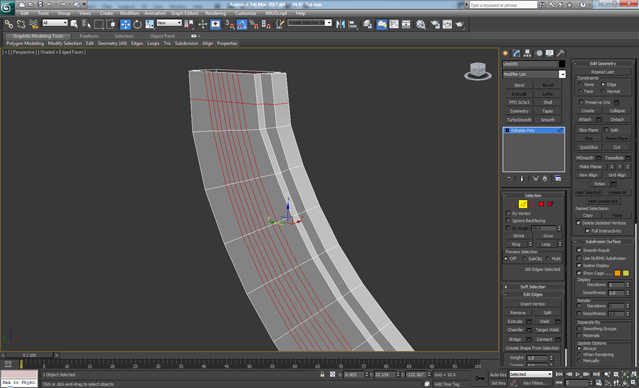The height and width of the screenshot is (388, 639).
Task: Click the Render Production teapot icon
Action: [460, 24]
